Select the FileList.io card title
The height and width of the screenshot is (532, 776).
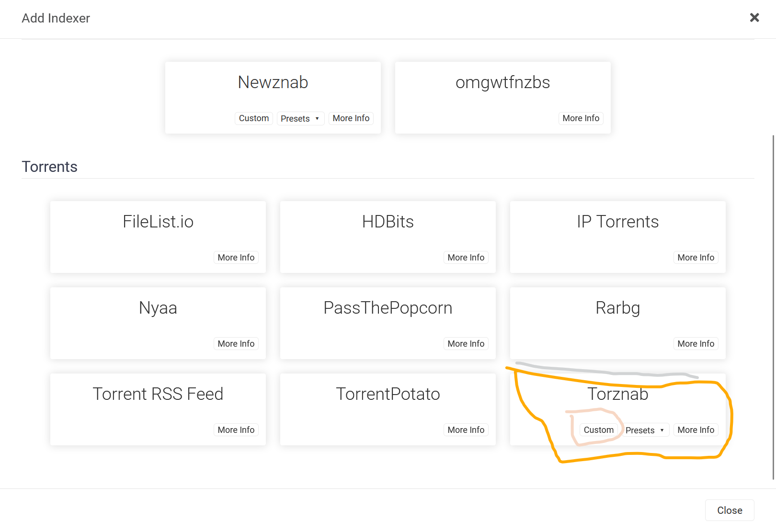pos(158,222)
